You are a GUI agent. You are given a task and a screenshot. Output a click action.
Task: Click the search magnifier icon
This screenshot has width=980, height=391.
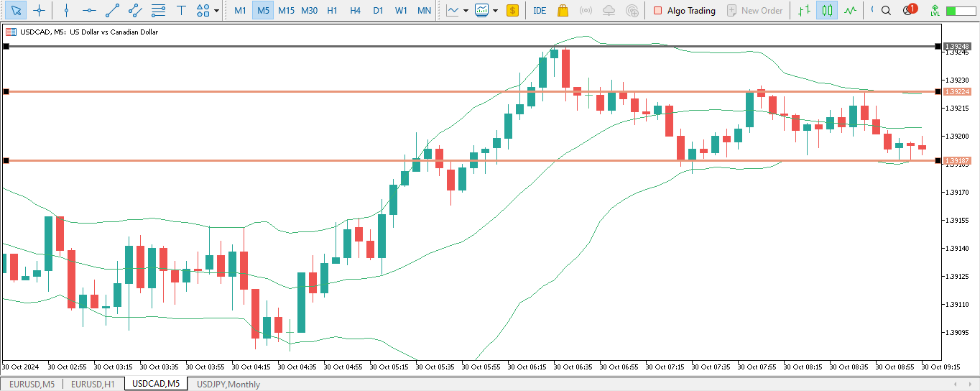pos(886,11)
